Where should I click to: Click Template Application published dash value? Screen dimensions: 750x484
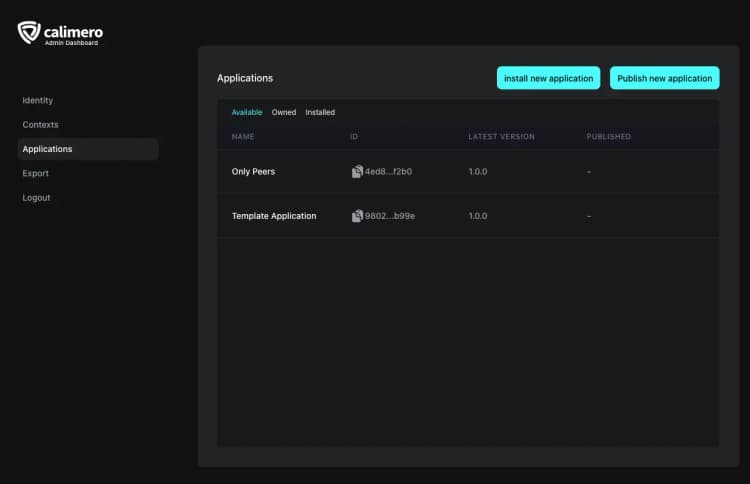pos(589,216)
